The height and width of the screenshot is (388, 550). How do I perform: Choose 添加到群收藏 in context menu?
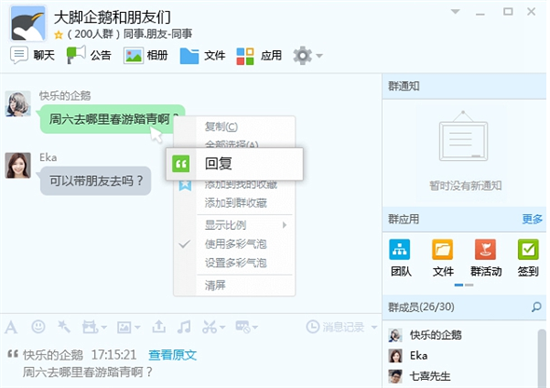coord(236,203)
